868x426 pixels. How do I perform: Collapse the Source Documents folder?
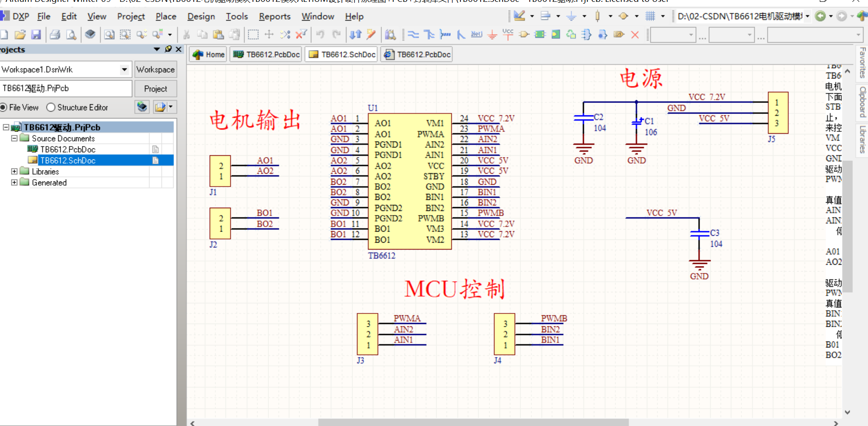[x=14, y=138]
